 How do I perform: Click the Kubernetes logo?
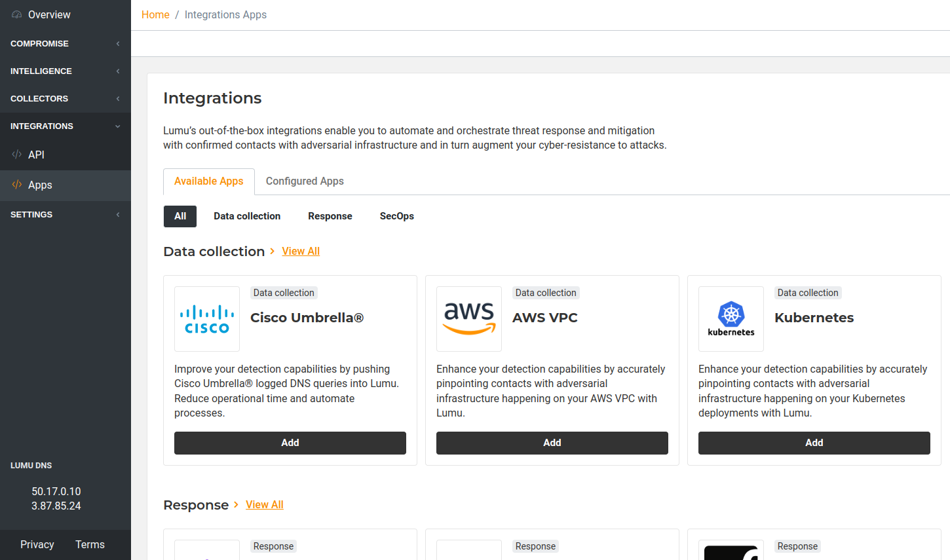tap(731, 319)
